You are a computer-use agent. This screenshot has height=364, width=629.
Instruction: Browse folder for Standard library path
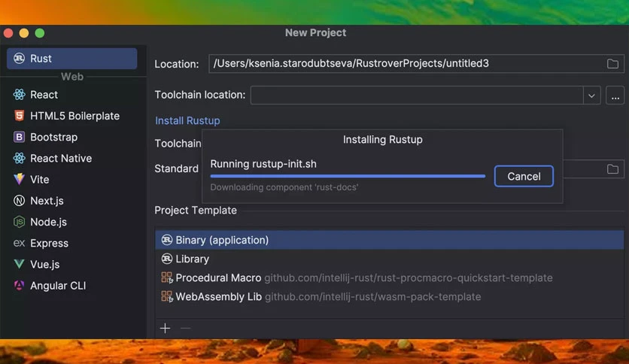tap(612, 169)
